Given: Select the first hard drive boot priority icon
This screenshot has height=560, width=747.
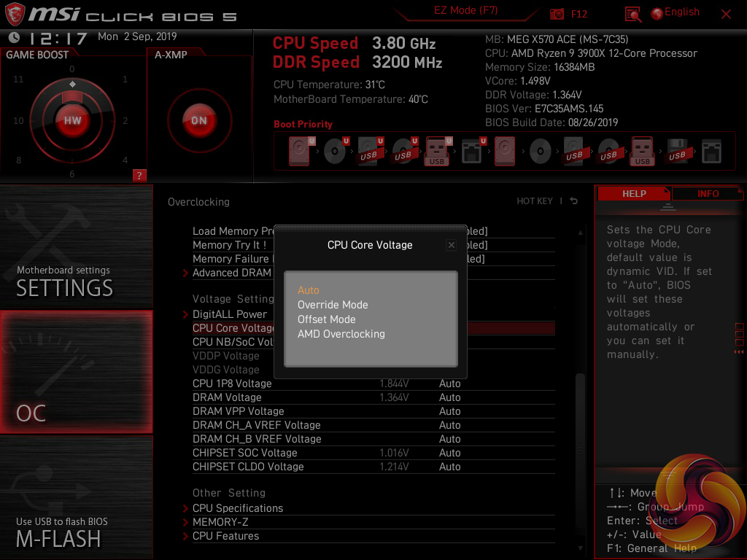Looking at the screenshot, I should click(x=299, y=152).
